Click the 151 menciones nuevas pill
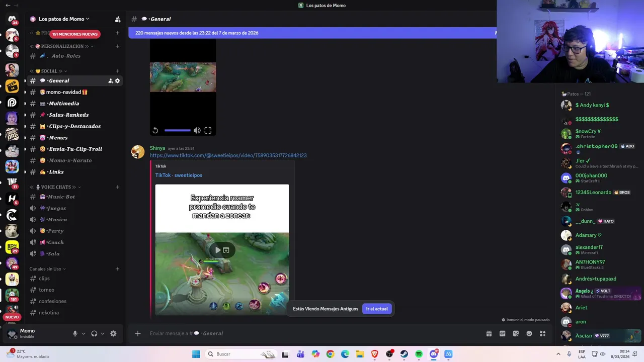Image resolution: width=644 pixels, height=362 pixels. 74,34
